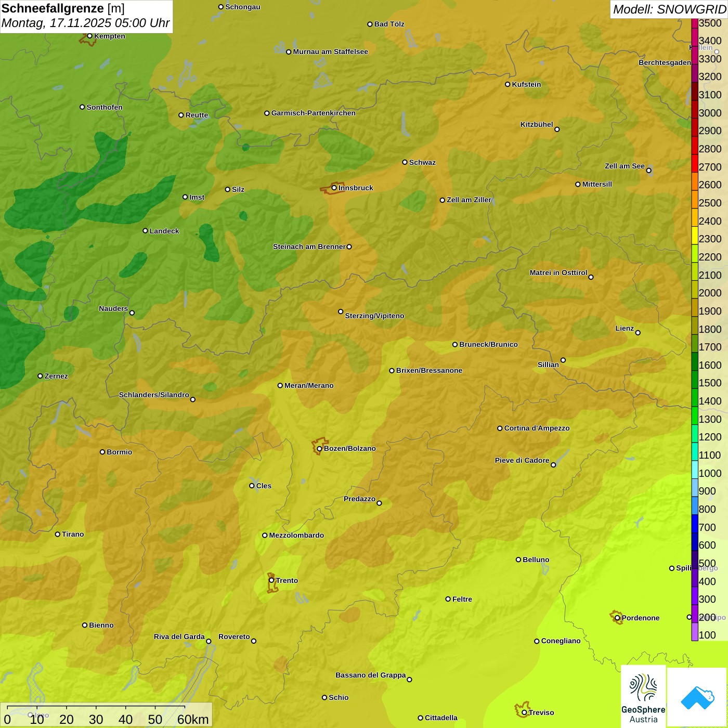Click the Belluno location dot

pos(518,560)
